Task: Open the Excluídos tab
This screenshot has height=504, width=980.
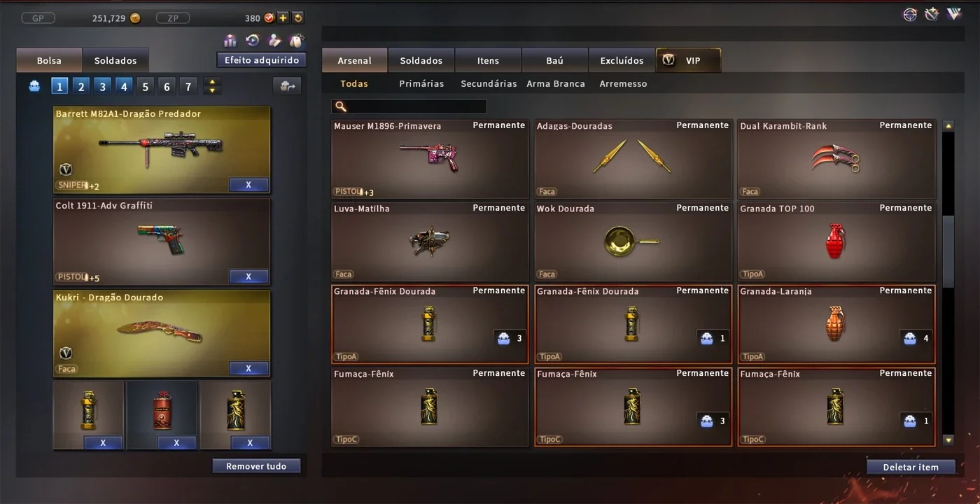Action: (622, 60)
